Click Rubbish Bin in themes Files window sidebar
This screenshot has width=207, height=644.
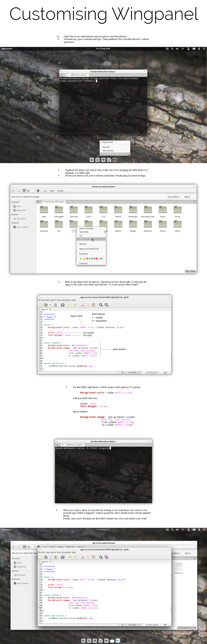(20, 210)
